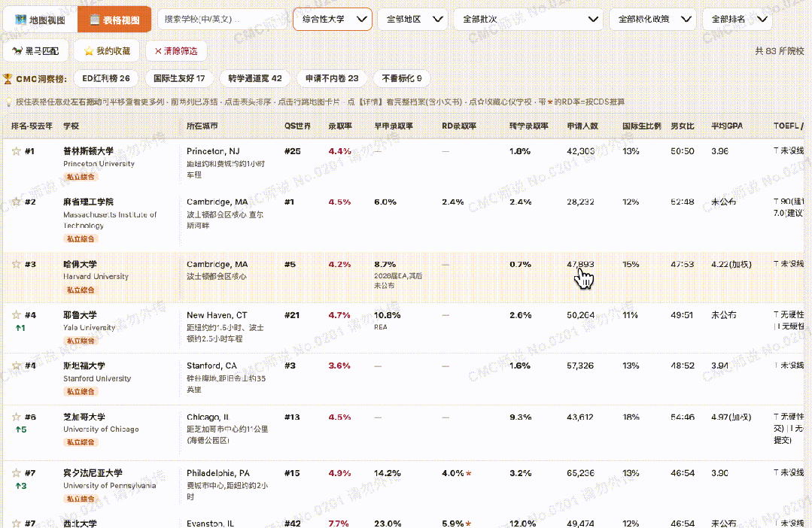Viewport: 812px width, 528px height.
Task: Sort by the 排名·较去年 column header
Action: (32, 126)
